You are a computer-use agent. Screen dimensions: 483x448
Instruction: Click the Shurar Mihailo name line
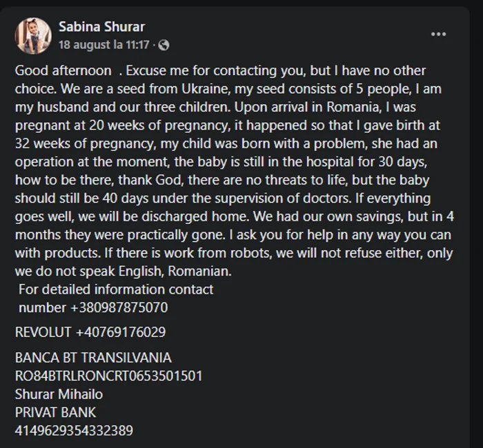pos(59,394)
